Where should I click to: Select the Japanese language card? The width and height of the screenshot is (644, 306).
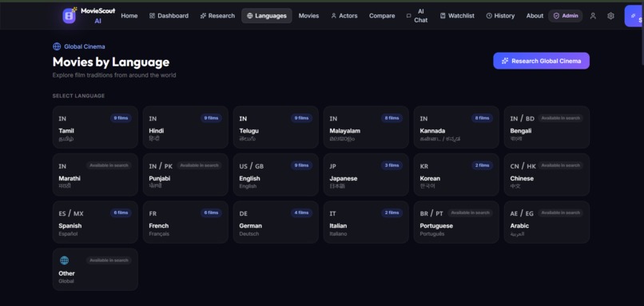(x=366, y=174)
